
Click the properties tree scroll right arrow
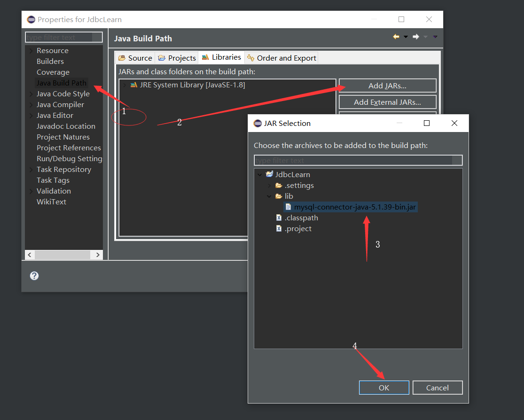(x=98, y=255)
